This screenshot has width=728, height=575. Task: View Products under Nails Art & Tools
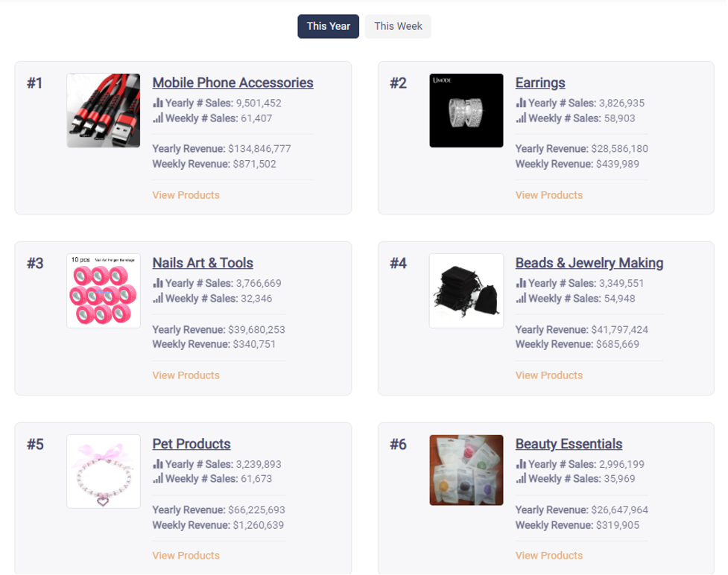point(186,375)
